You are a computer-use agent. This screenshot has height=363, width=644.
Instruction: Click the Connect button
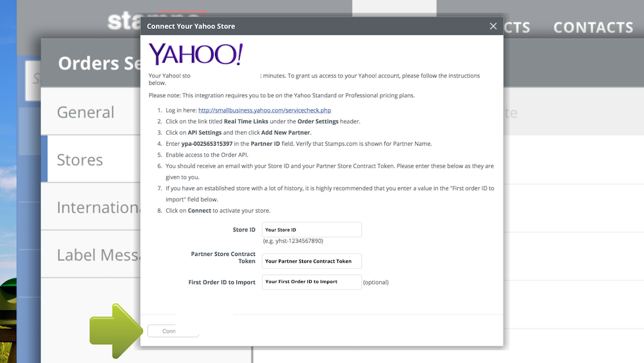(173, 331)
